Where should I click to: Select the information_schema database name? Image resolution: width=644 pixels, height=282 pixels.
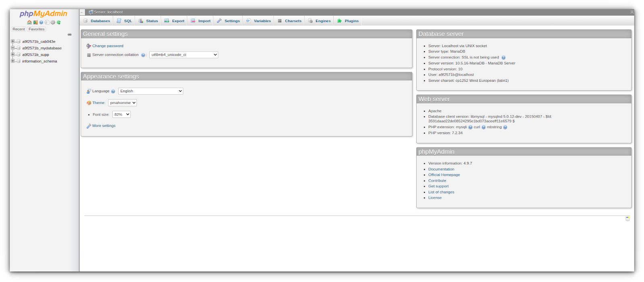(39, 61)
